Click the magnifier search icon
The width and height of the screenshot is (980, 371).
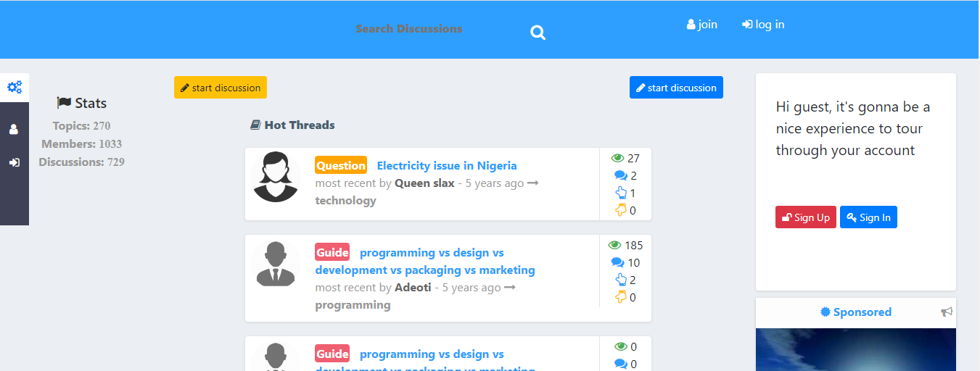point(538,33)
